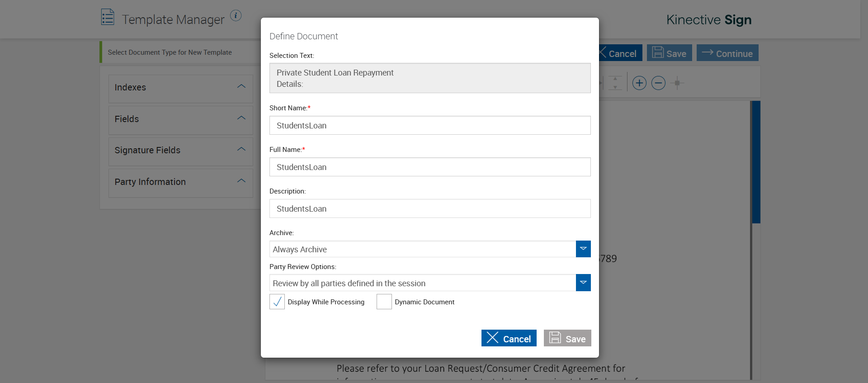Collapse the Signature Fields panel
This screenshot has width=868, height=383.
(241, 149)
